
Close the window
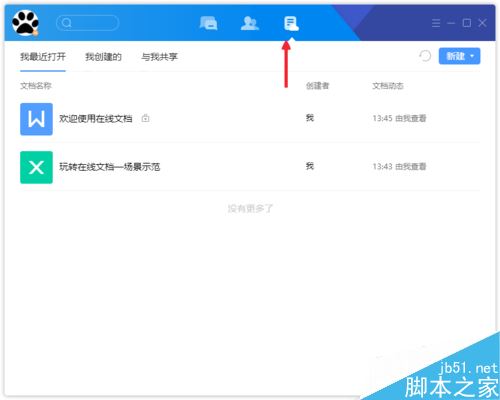click(x=482, y=23)
